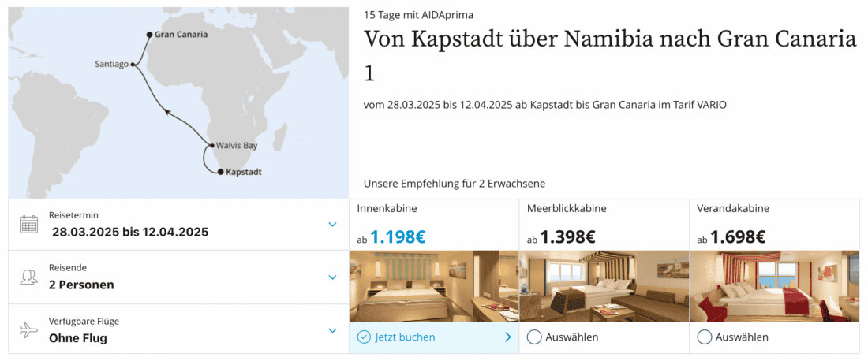The width and height of the screenshot is (868, 361).
Task: Open the Meerblickkabine room photo
Action: 604,285
